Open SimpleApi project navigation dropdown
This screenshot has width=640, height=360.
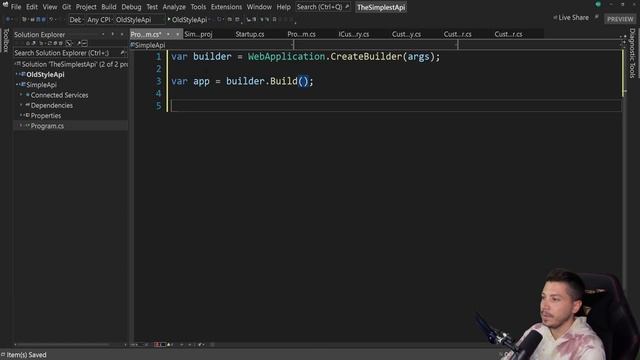pyautogui.click(x=212, y=45)
